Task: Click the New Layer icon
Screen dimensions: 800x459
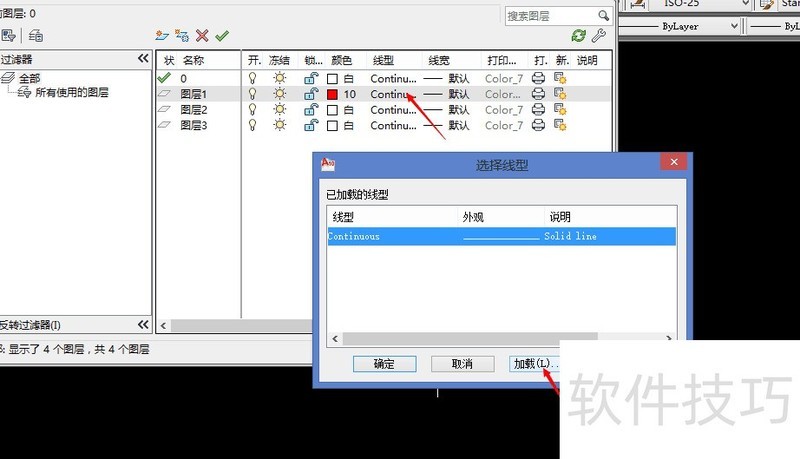Action: 162,36
